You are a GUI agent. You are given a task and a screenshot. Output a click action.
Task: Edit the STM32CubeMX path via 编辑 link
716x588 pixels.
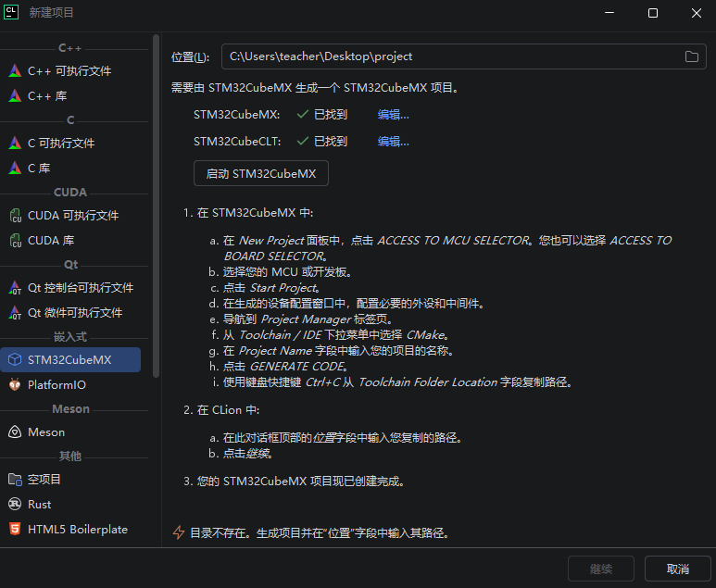tap(393, 115)
